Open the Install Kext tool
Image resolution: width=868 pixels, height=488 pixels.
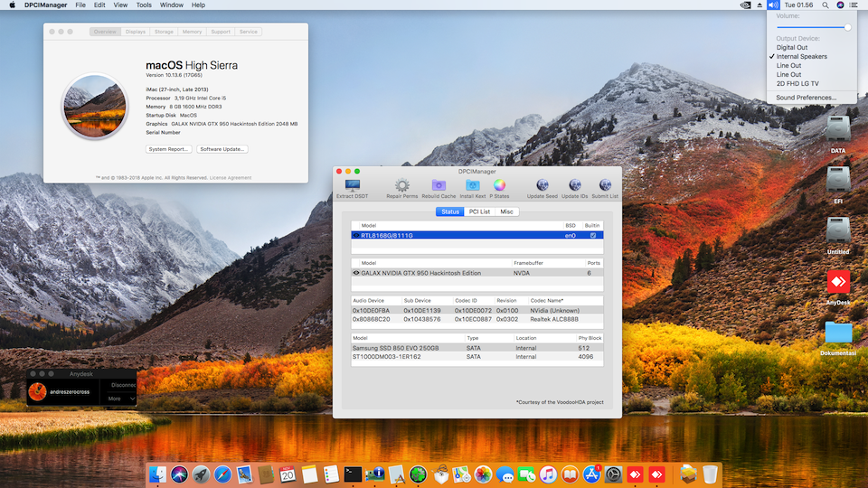click(x=472, y=185)
